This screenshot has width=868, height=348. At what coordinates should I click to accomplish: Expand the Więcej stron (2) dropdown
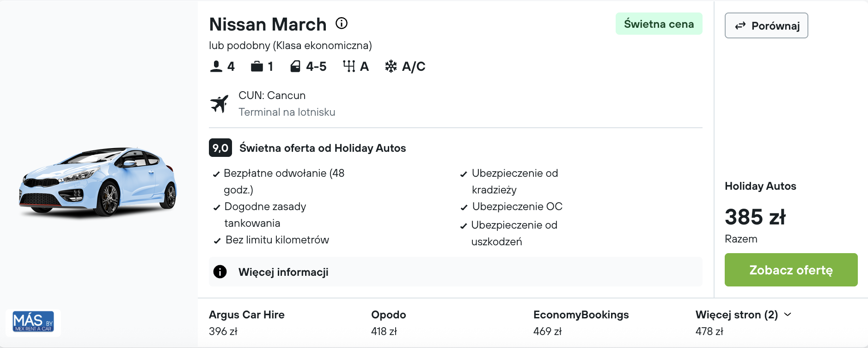click(743, 315)
